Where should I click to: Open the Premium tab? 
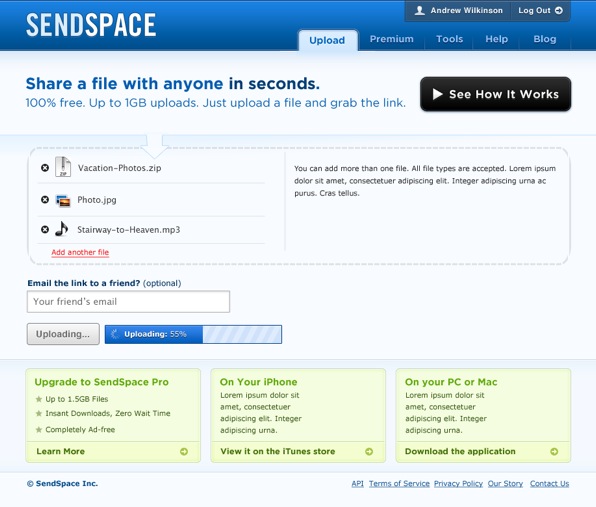pyautogui.click(x=392, y=39)
